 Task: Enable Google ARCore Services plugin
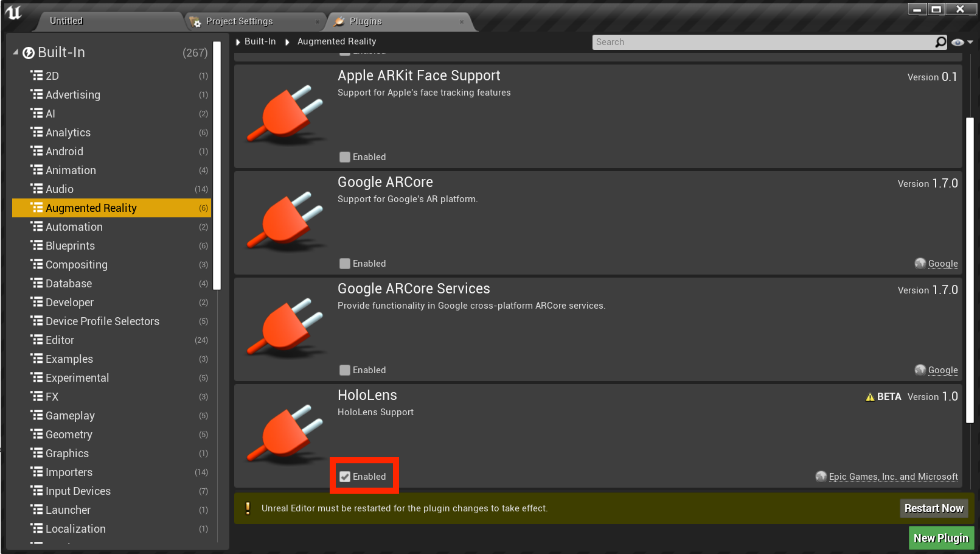pos(345,370)
